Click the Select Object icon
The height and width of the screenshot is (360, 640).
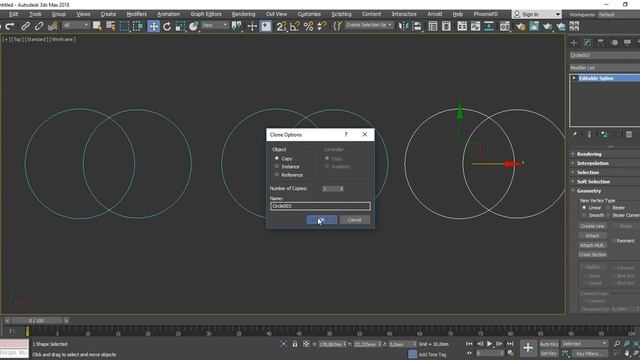click(97, 27)
